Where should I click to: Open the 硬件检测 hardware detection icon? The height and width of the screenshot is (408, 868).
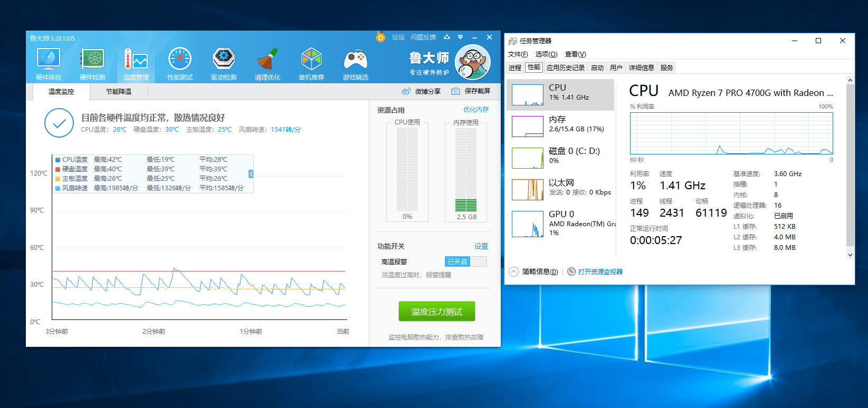pos(92,60)
